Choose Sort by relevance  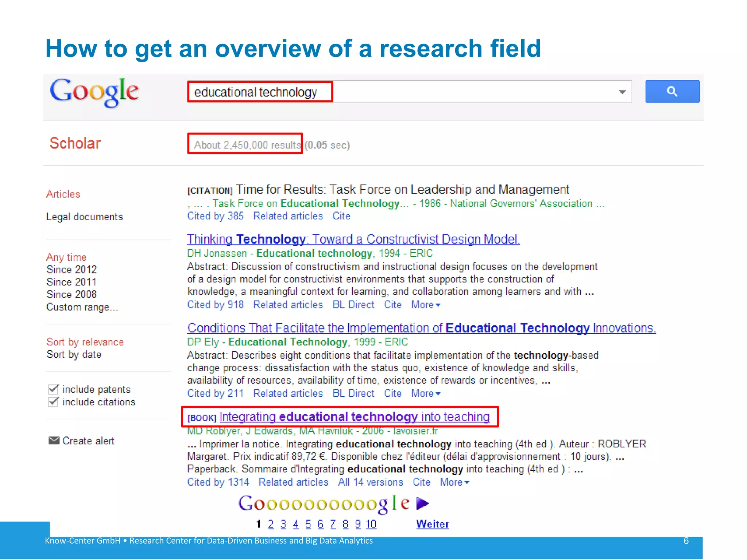click(85, 342)
